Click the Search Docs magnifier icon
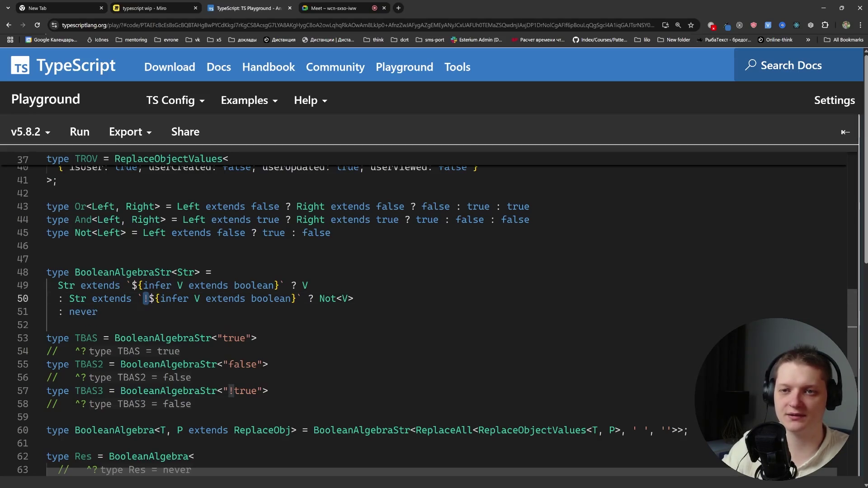Viewport: 868px width, 488px height. [x=750, y=65]
